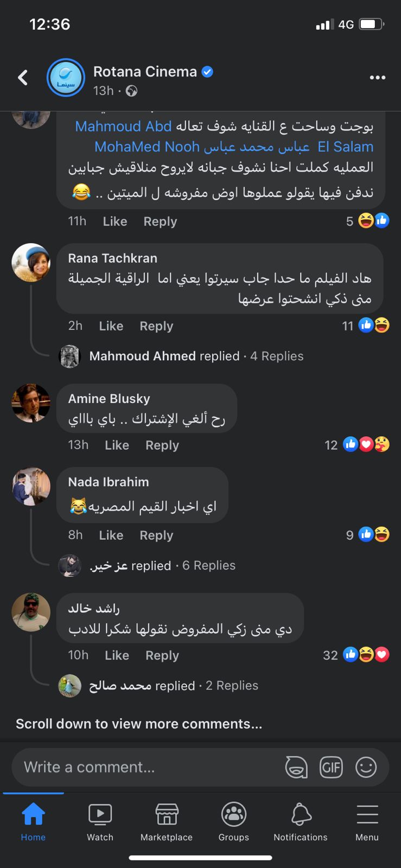Open the Notifications tab
This screenshot has height=868, width=401.
[301, 822]
